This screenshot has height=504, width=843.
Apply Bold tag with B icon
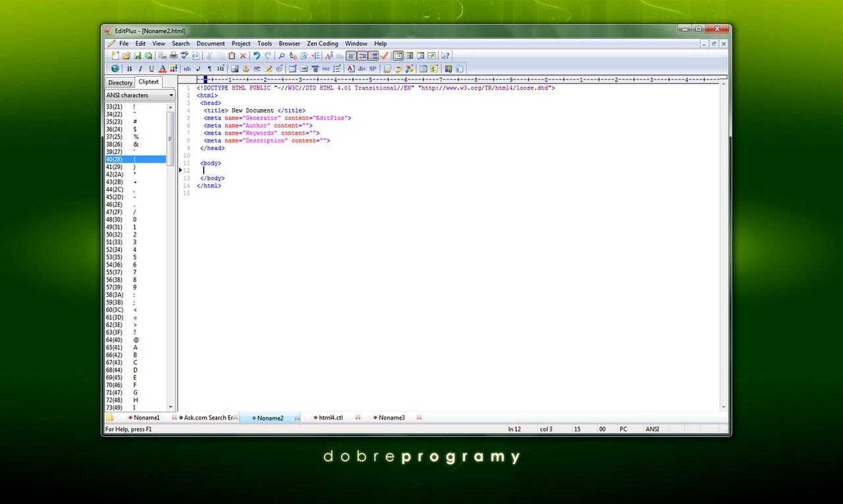click(x=129, y=68)
